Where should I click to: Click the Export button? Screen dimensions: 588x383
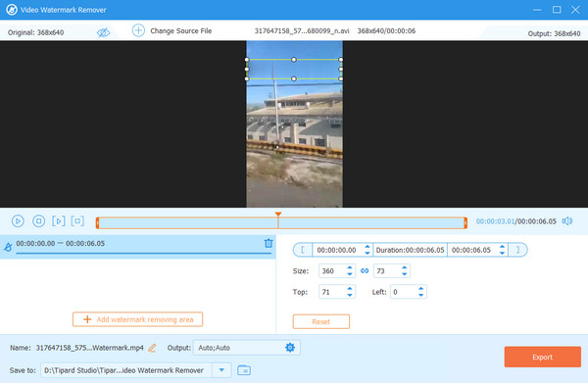(x=543, y=357)
